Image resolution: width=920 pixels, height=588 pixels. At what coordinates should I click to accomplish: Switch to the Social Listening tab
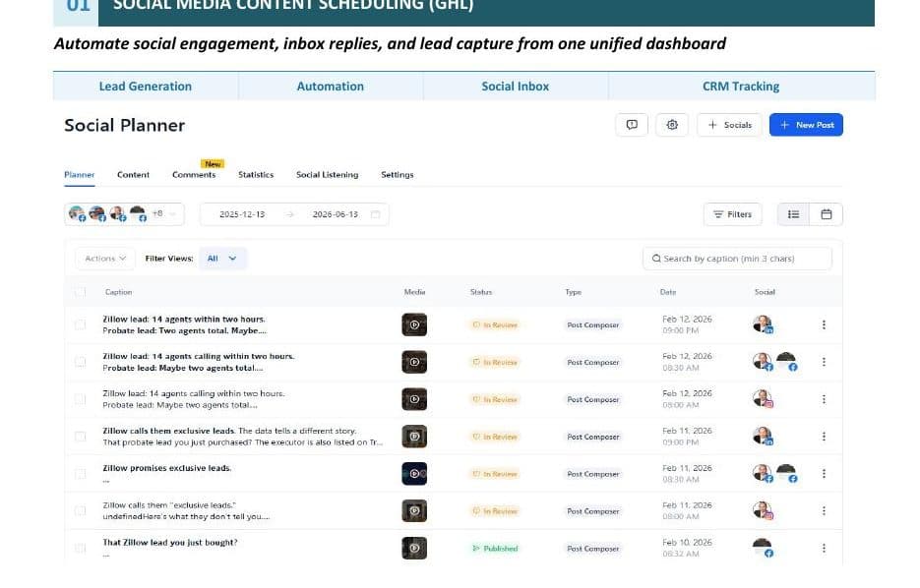click(x=327, y=175)
